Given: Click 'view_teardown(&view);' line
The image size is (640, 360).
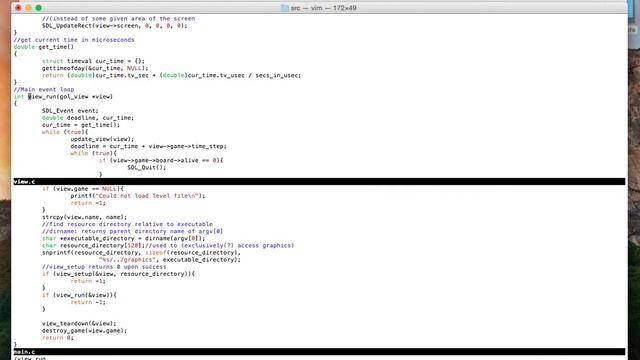Looking at the screenshot, I should 79,324.
